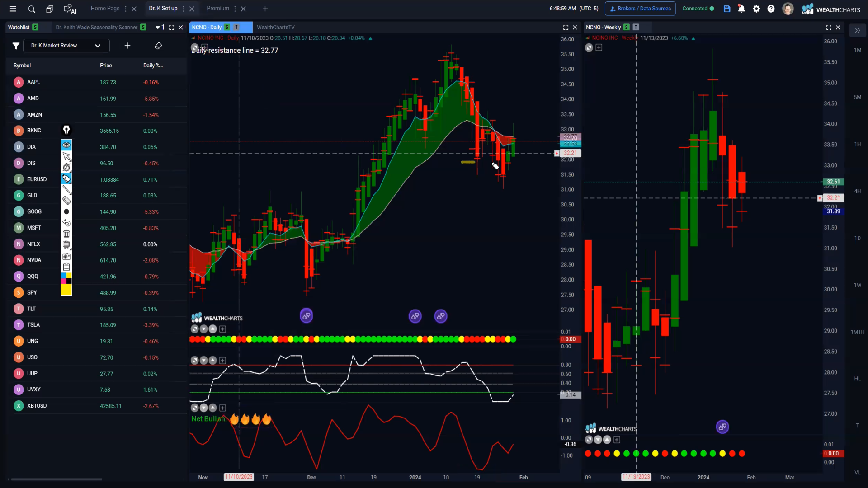This screenshot has width=868, height=488.
Task: Select the eraser drawing tool
Action: coord(66,200)
